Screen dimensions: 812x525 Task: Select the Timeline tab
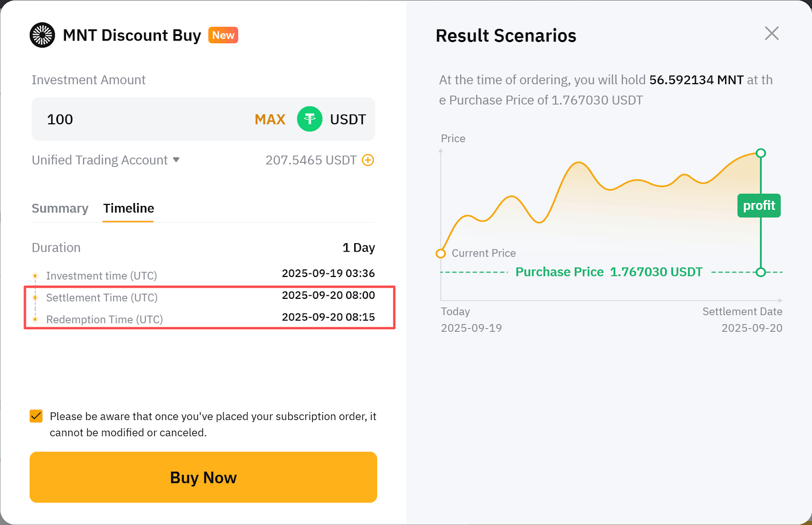click(128, 208)
